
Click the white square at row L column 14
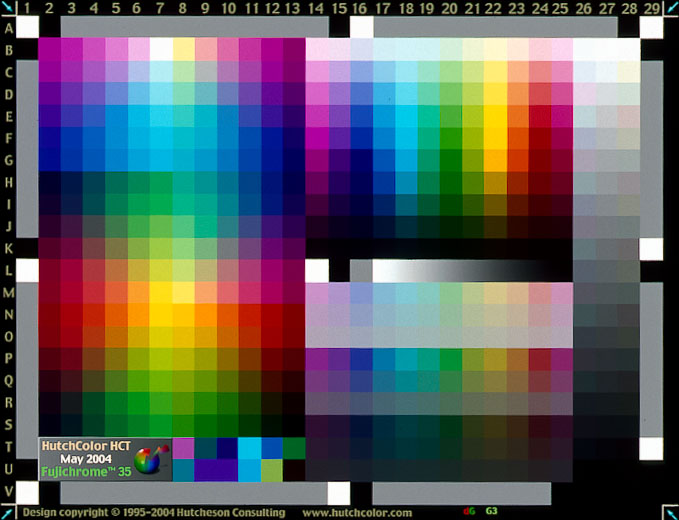tap(317, 271)
